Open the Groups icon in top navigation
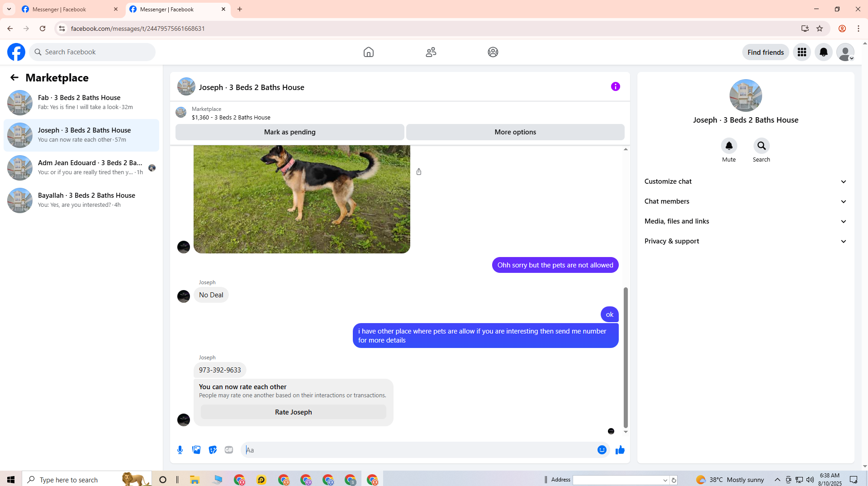The height and width of the screenshot is (486, 868). pos(493,52)
